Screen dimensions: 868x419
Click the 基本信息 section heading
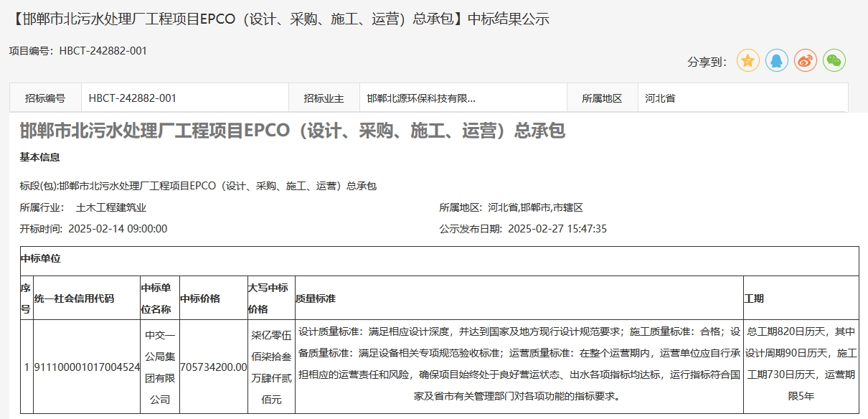point(40,157)
